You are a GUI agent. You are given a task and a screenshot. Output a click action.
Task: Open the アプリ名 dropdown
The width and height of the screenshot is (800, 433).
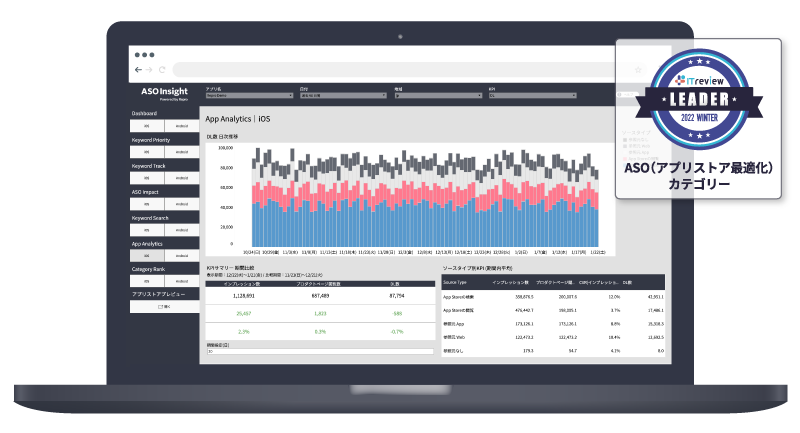click(249, 95)
